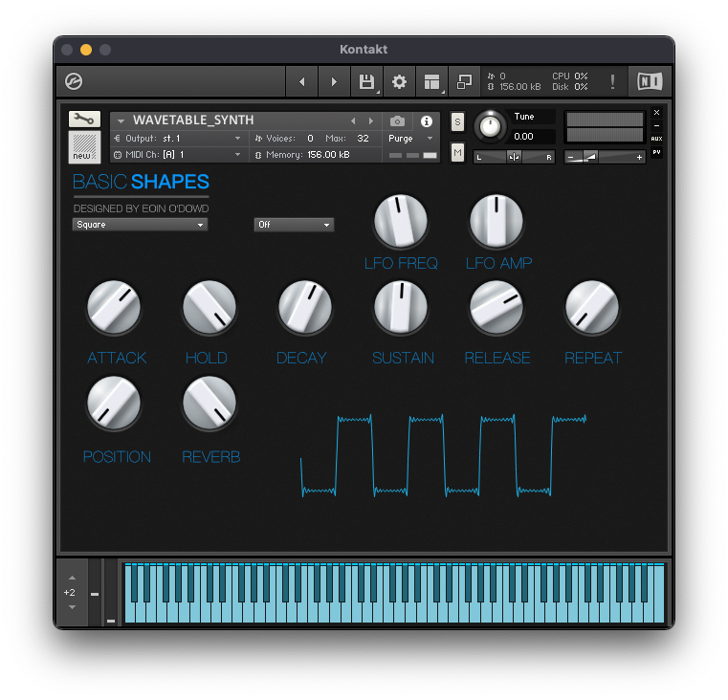Click the pan slider between L and R
This screenshot has width=728, height=700.
point(514,157)
